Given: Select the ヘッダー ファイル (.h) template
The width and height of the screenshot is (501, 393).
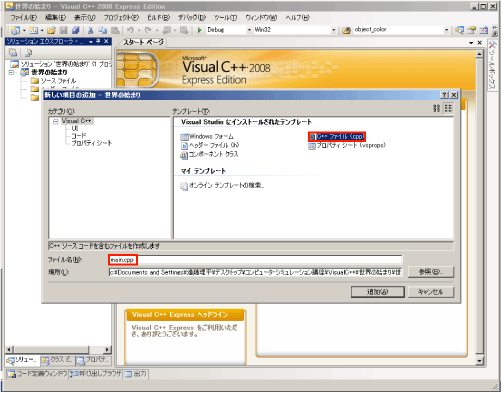Looking at the screenshot, I should 210,145.
